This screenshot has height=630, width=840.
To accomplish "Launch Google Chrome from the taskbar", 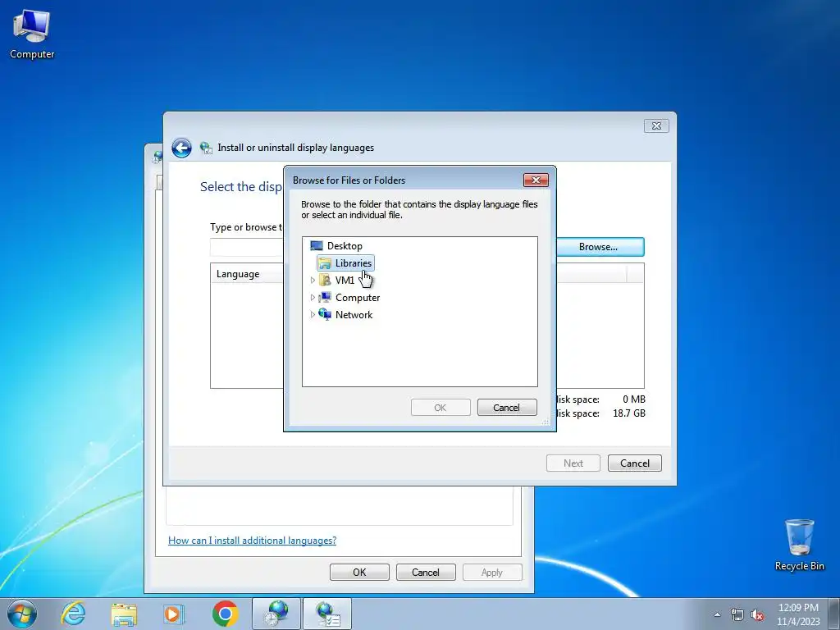I will tap(225, 614).
